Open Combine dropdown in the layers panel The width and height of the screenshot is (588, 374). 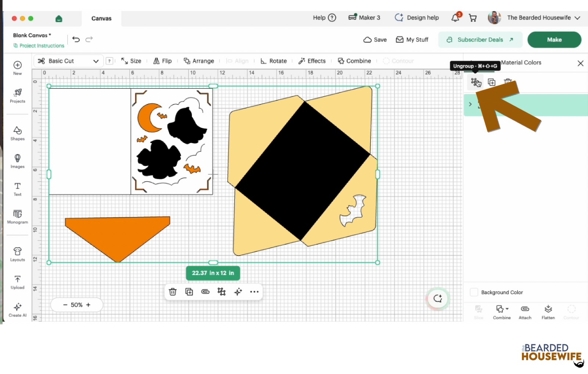[502, 312]
